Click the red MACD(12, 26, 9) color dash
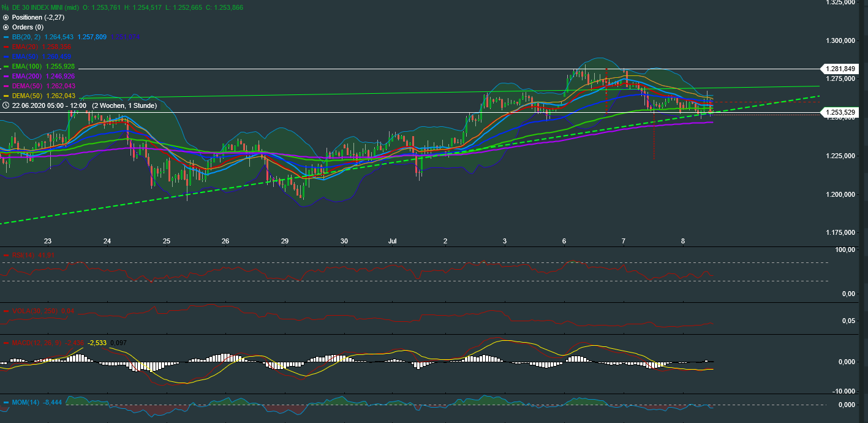Viewport: 868px width, 423px height. click(x=6, y=343)
